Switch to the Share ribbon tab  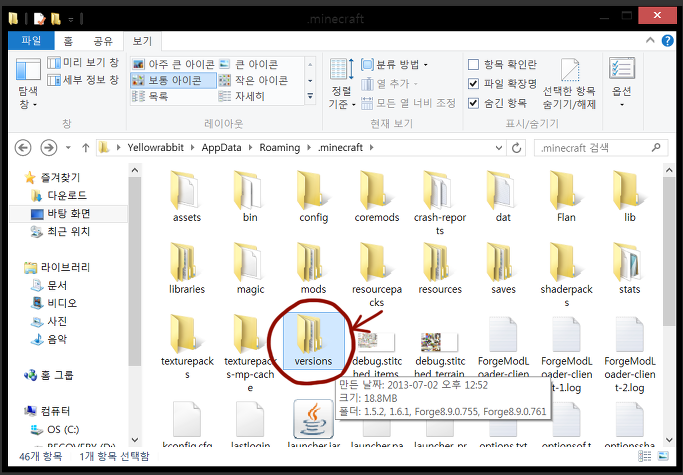[x=103, y=41]
